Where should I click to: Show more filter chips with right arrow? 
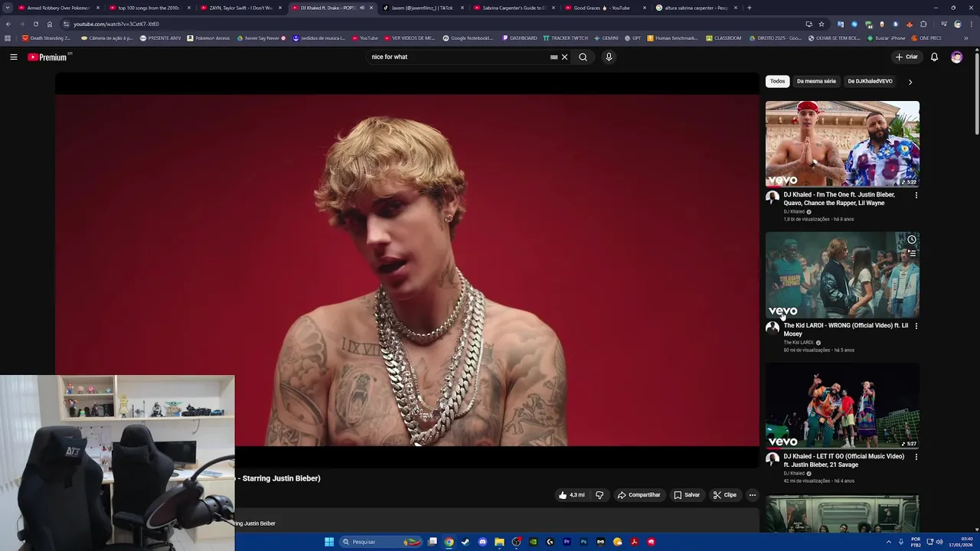click(x=910, y=82)
